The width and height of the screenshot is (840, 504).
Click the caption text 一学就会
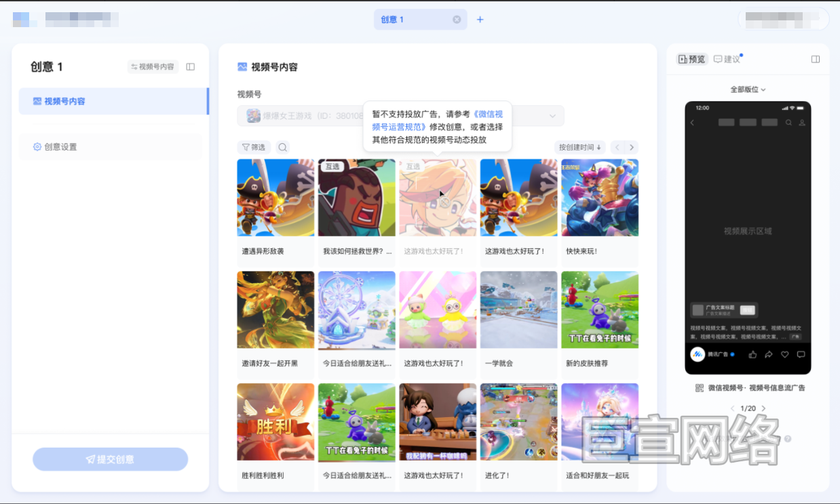tap(499, 364)
